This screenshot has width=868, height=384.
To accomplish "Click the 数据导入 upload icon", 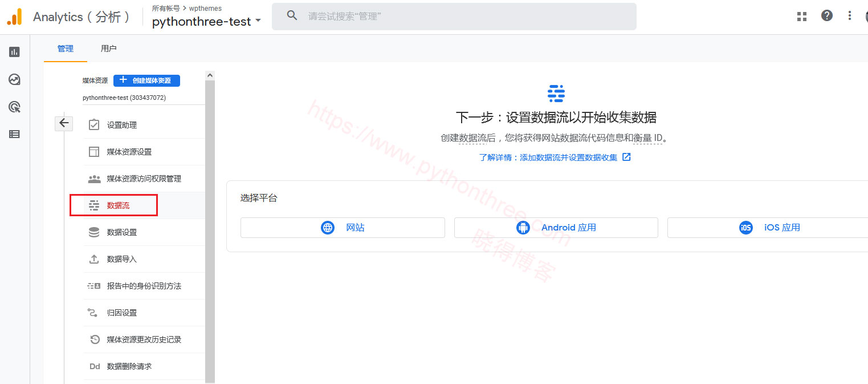I will (x=94, y=259).
